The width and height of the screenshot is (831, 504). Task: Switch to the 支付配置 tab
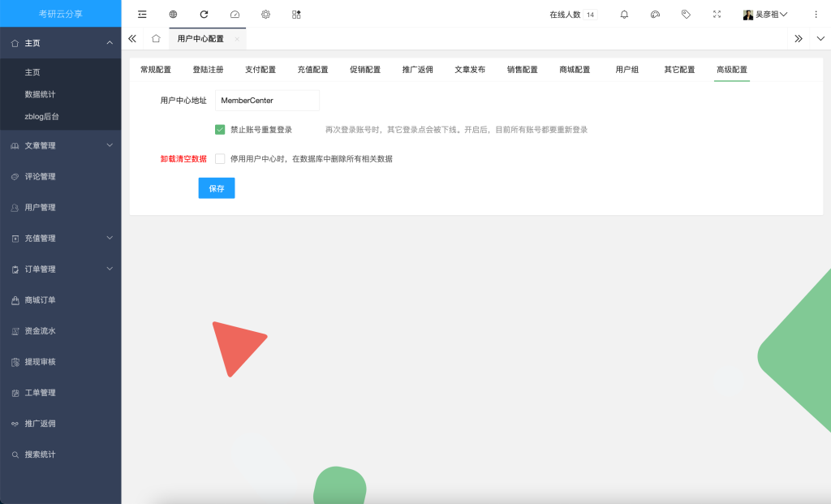coord(260,70)
